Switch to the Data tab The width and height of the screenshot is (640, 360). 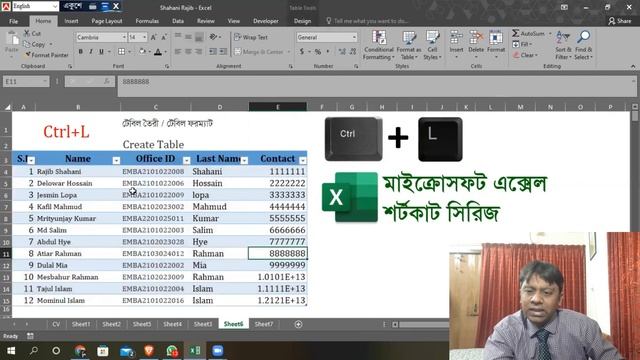(178, 21)
